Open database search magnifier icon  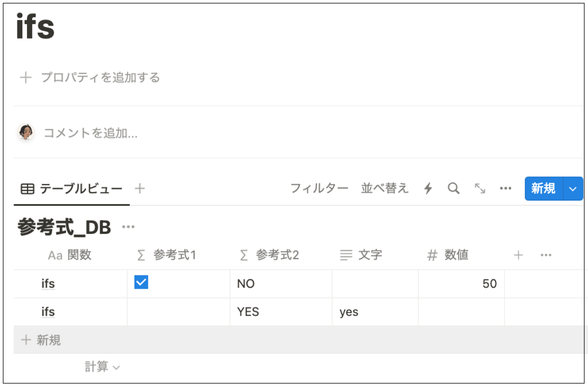[x=453, y=188]
